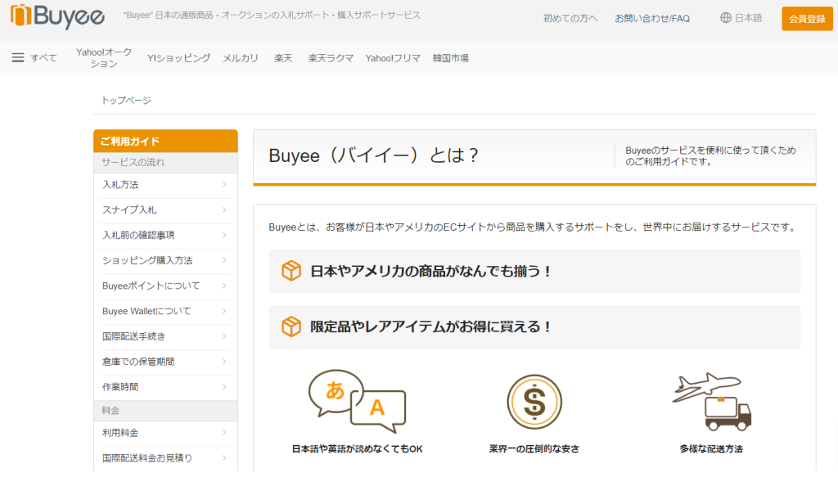Open the お問い合わせ/FAQ link

pyautogui.click(x=653, y=16)
